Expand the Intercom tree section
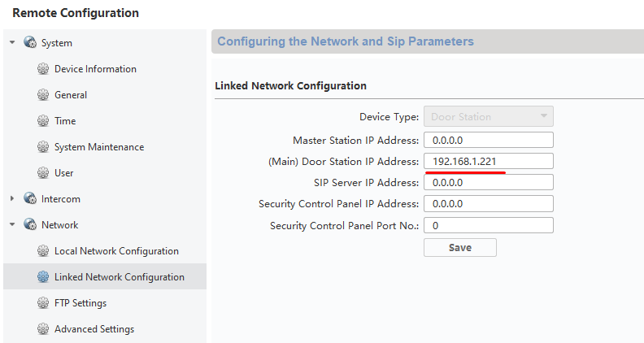 (12, 199)
